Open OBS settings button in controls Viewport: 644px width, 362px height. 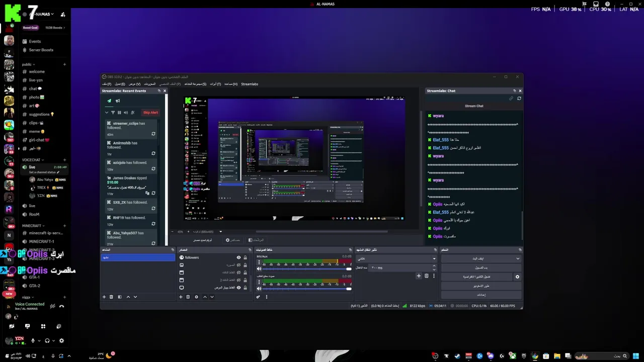tap(481, 295)
